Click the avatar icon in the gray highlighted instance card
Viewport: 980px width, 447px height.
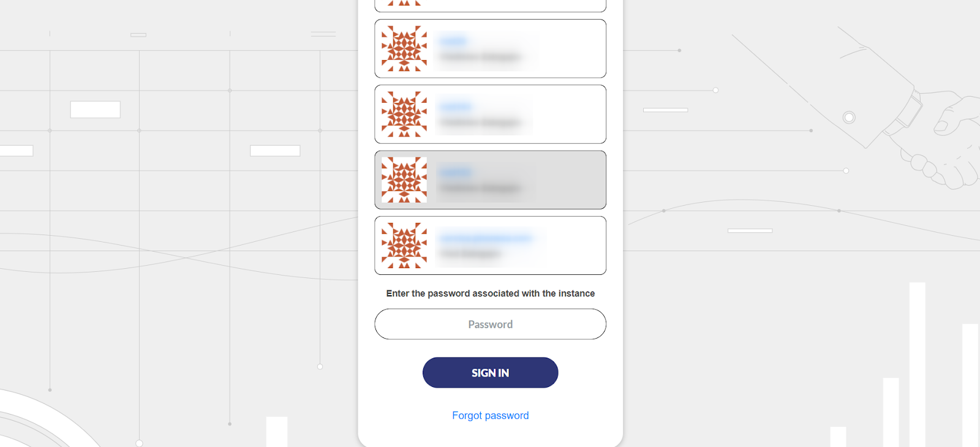404,180
